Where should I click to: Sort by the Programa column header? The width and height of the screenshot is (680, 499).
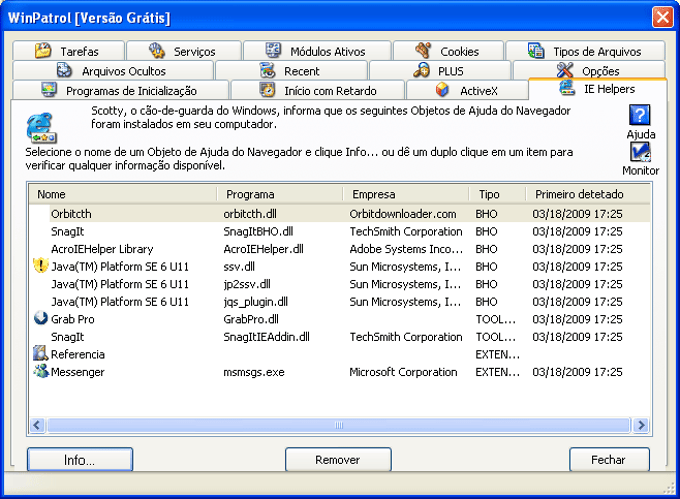280,194
